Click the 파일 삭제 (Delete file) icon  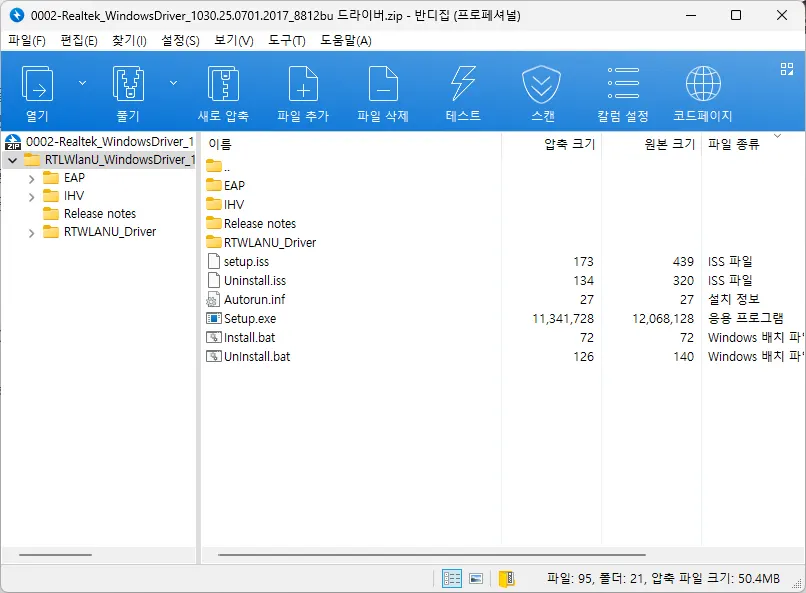click(x=383, y=84)
